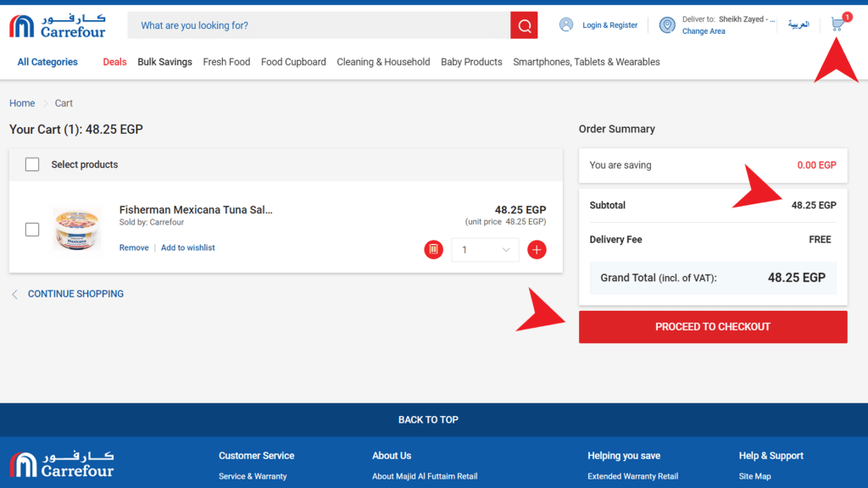The height and width of the screenshot is (488, 868).
Task: Focus the search input field
Action: click(x=319, y=25)
